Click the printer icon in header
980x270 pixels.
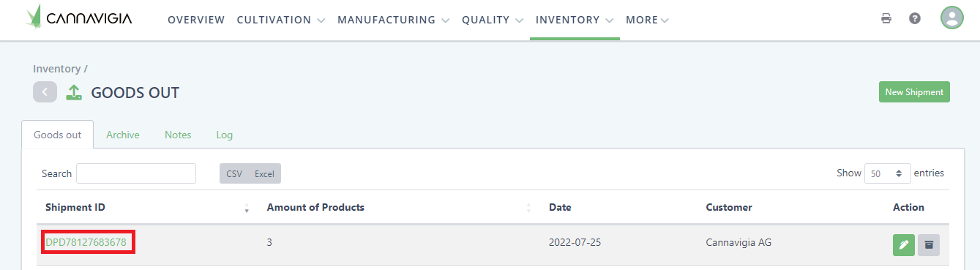click(x=886, y=18)
